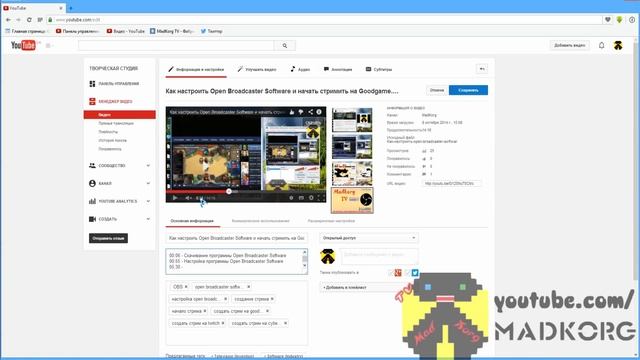Remove the 'создание стрима' tag
Viewport: 640px width, 360px height.
click(x=272, y=299)
